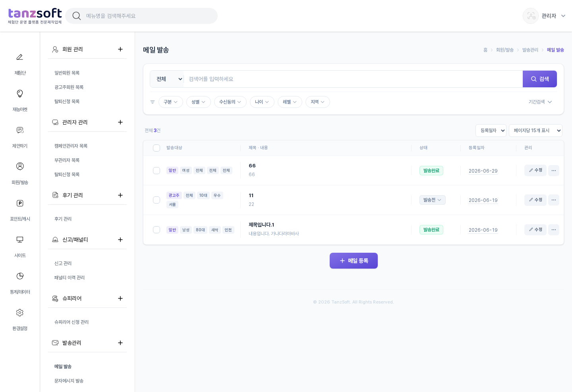Open more options for the 제목입니다.1 row
Viewport: 572px width, 392px height.
click(x=554, y=230)
